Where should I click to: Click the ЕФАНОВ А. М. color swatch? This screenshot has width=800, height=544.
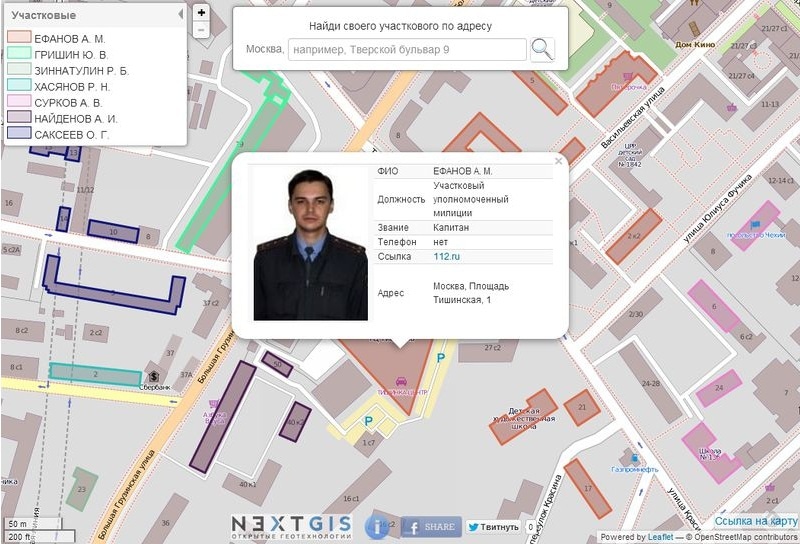pos(19,38)
